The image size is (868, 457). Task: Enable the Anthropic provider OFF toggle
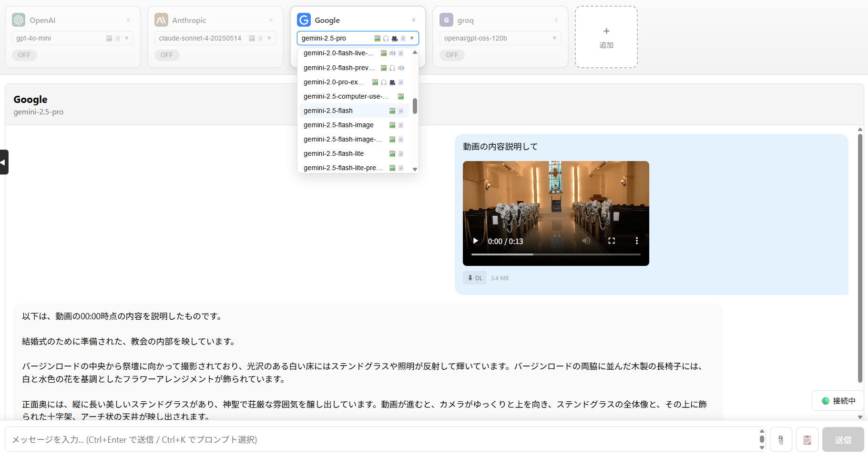[x=167, y=55]
